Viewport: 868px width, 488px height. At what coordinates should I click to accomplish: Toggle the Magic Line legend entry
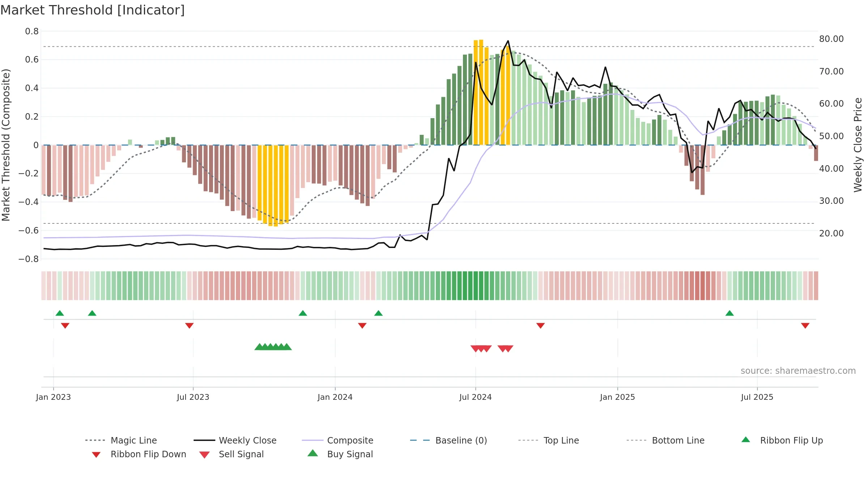(121, 440)
